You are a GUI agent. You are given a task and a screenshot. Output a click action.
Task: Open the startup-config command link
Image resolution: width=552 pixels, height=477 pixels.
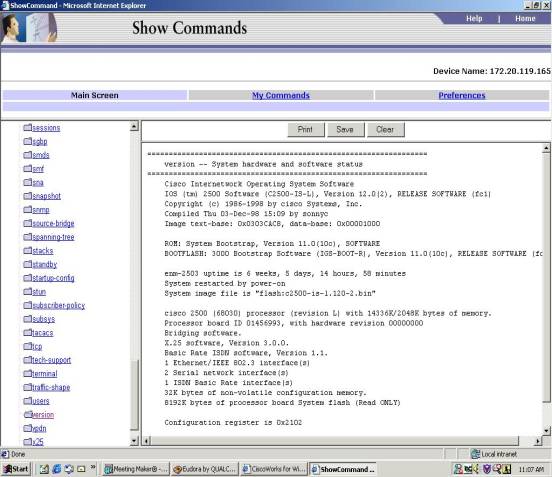[x=53, y=278]
